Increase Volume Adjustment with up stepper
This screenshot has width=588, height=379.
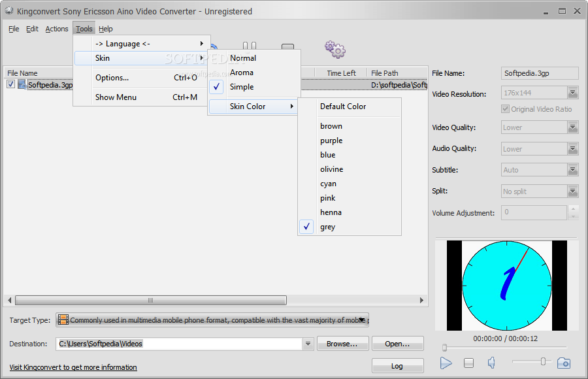pos(573,208)
